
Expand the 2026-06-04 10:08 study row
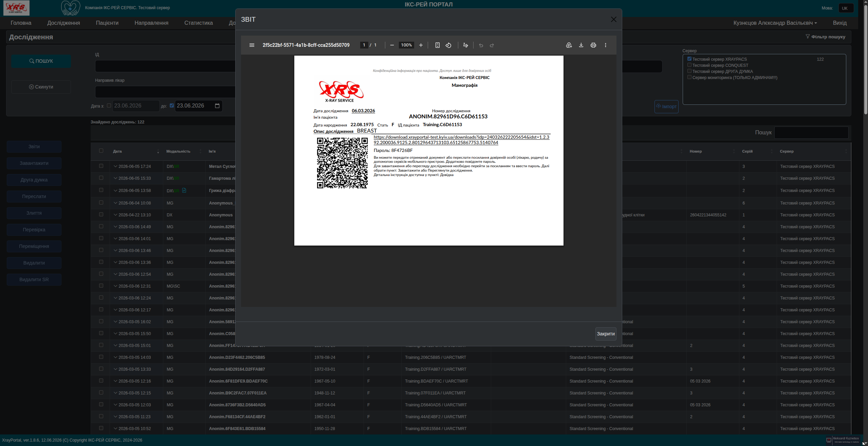(115, 203)
